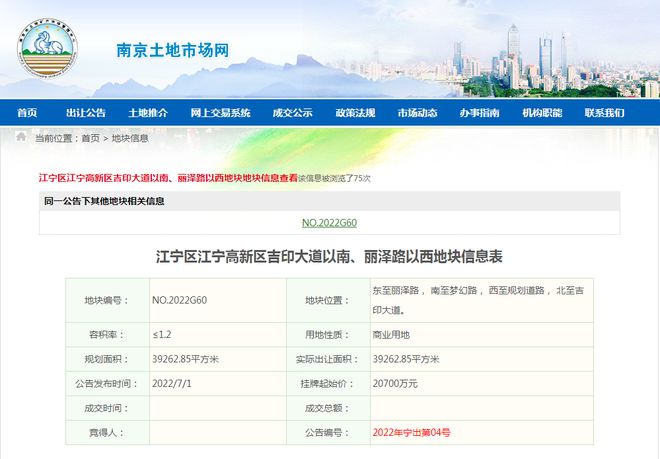Click the 首页 breadcrumb link

90,138
